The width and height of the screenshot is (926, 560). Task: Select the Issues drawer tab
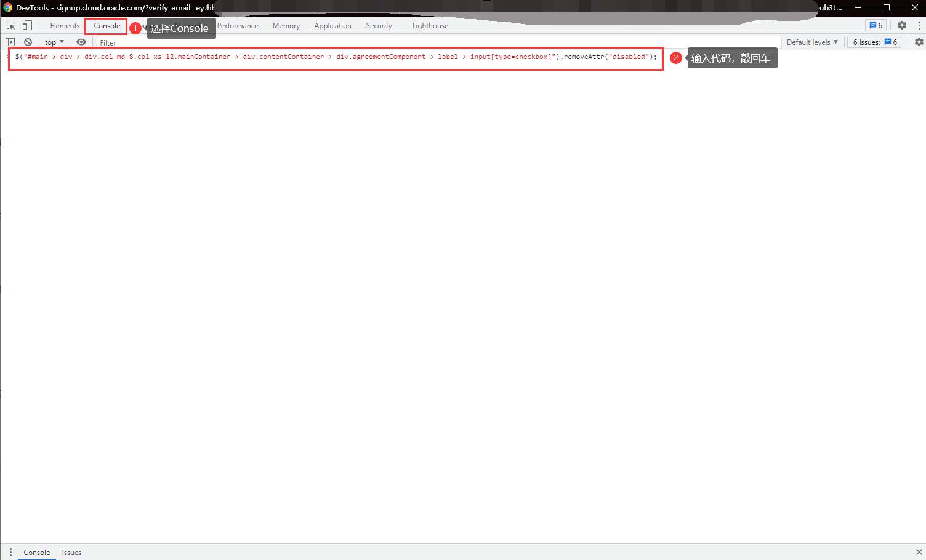coord(71,552)
